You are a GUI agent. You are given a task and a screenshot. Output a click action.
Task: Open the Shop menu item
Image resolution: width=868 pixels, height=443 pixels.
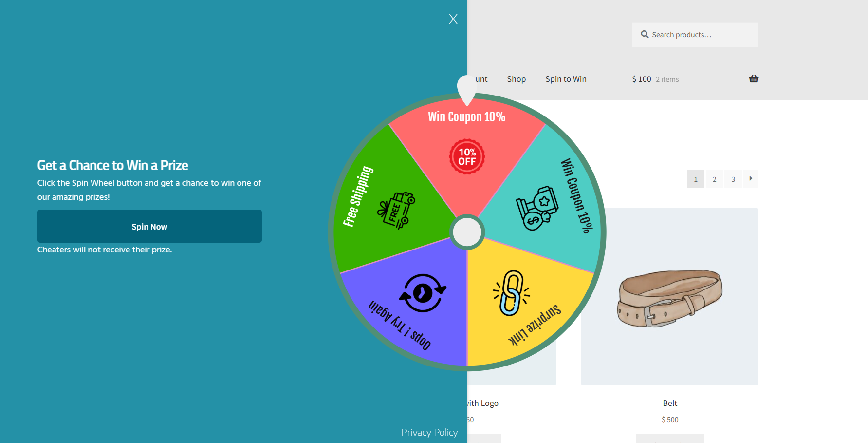pos(516,79)
